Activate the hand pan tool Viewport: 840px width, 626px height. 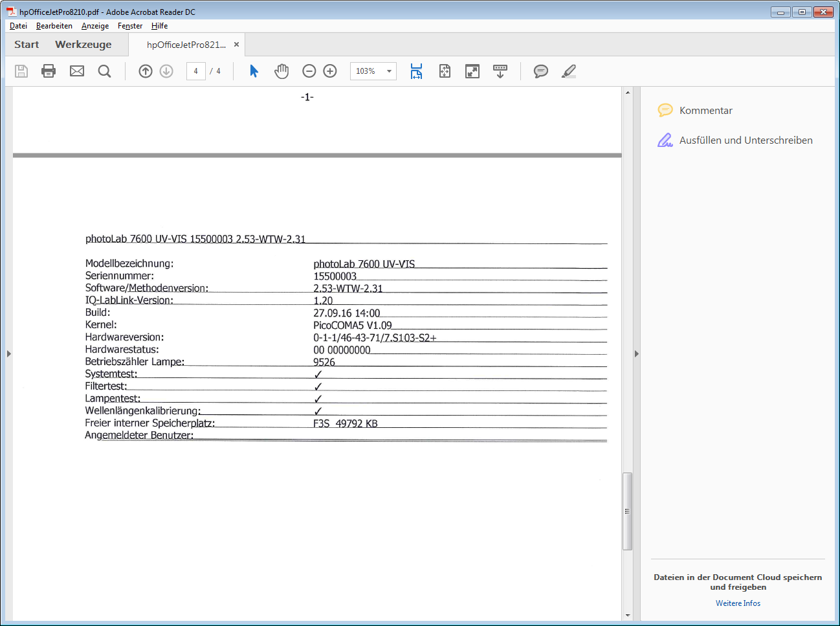(x=282, y=71)
